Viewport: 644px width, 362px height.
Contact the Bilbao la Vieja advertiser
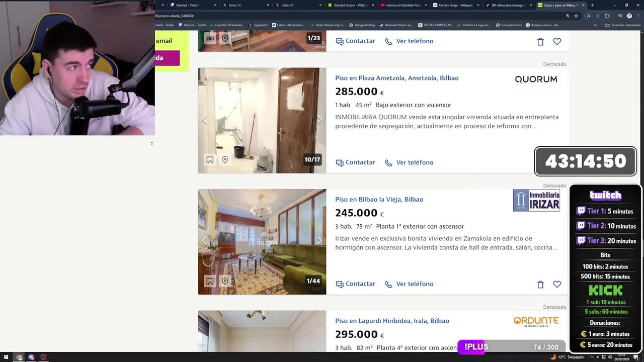pos(355,284)
